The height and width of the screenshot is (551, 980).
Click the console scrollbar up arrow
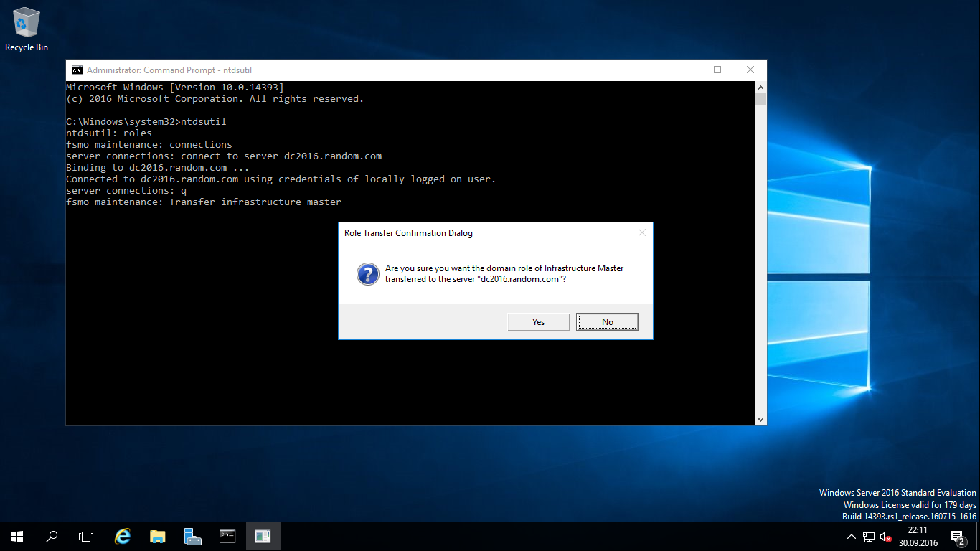[x=760, y=87]
